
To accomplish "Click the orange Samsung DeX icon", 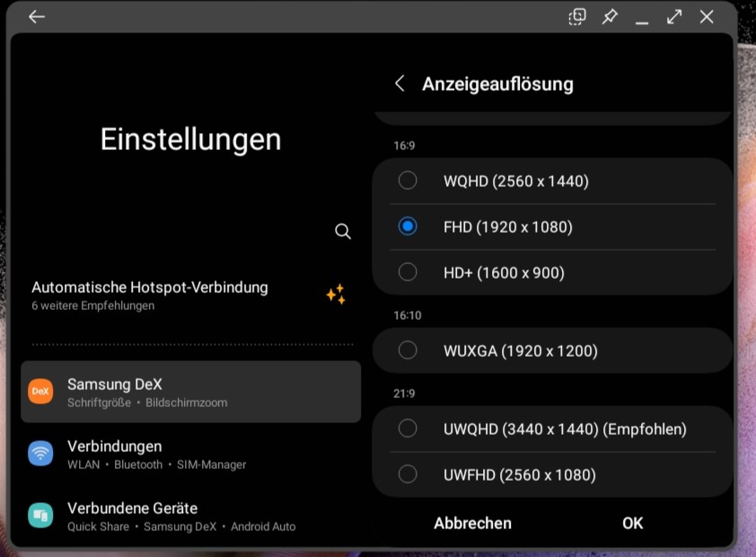I will (40, 392).
